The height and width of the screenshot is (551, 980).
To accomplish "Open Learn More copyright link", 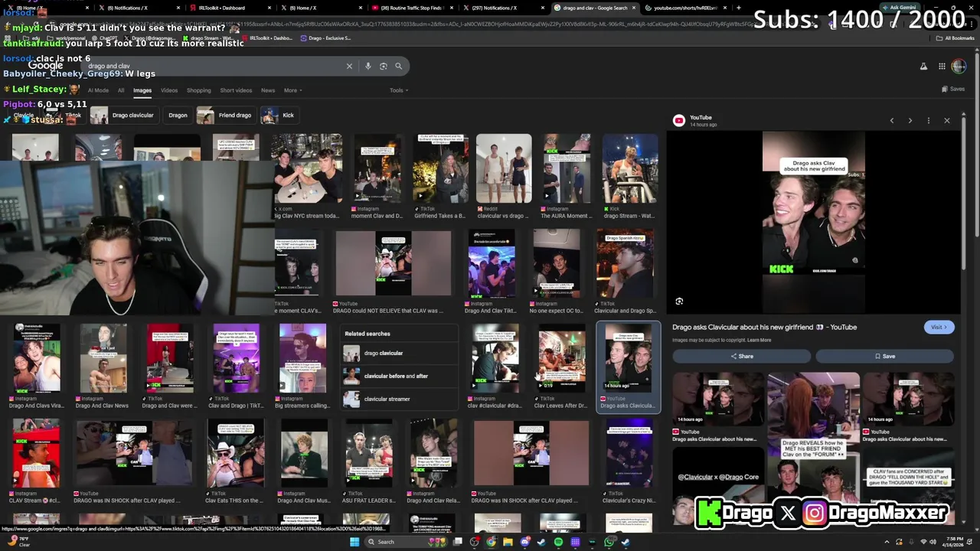I will (x=759, y=340).
